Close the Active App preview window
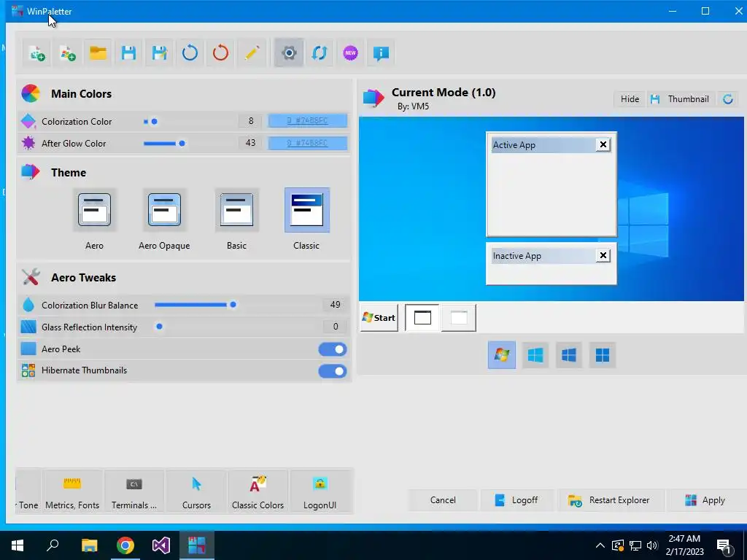Image resolution: width=747 pixels, height=560 pixels. pyautogui.click(x=603, y=144)
